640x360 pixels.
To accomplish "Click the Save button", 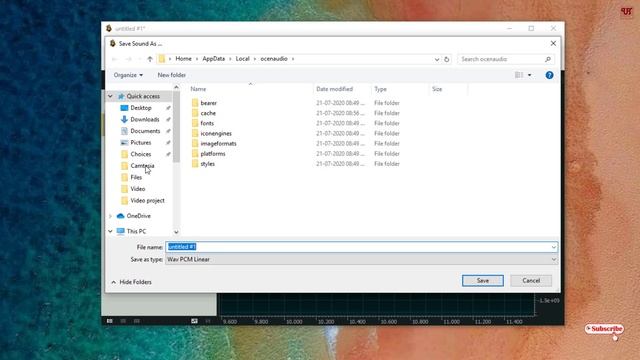I will tap(482, 280).
